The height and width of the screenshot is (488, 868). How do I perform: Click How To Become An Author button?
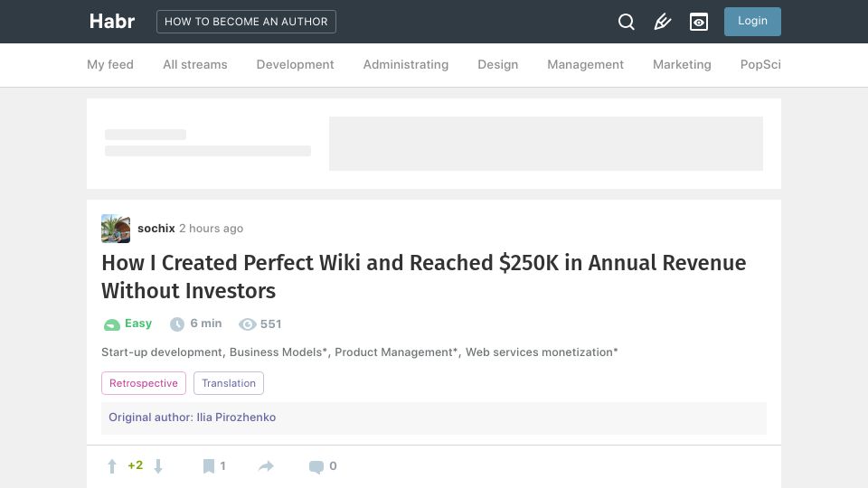(246, 22)
